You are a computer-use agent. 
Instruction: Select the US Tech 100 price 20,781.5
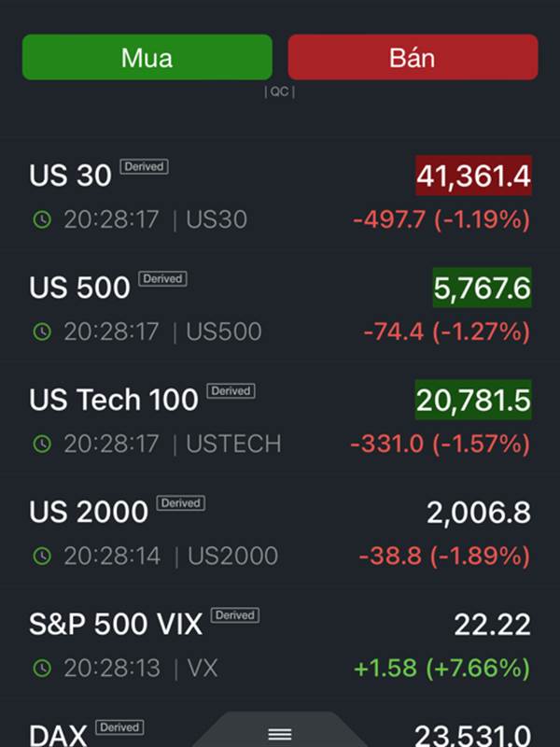click(473, 400)
